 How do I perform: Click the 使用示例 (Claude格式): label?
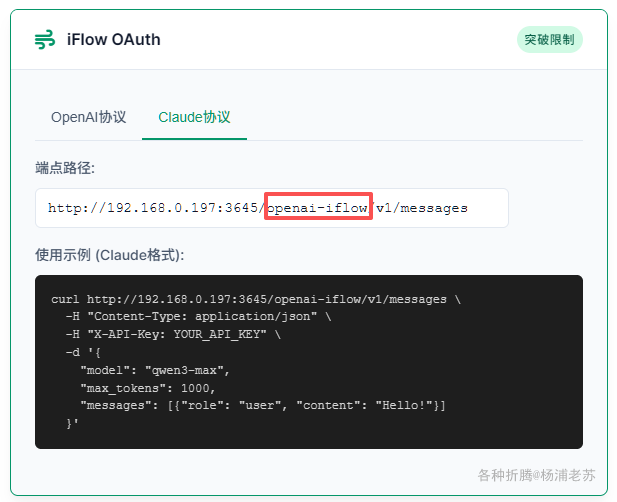[x=110, y=255]
